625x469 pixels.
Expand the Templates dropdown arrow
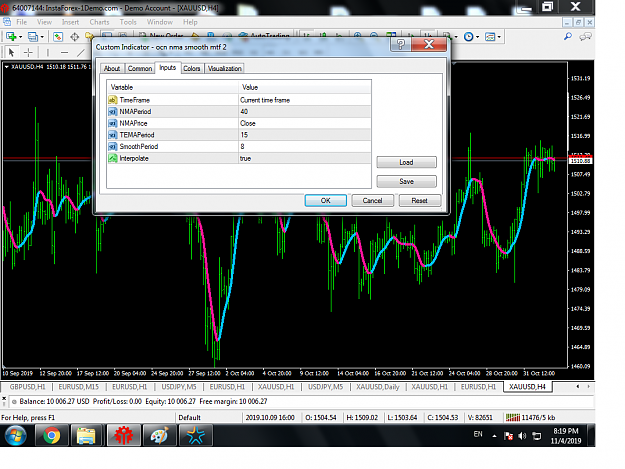tap(499, 37)
